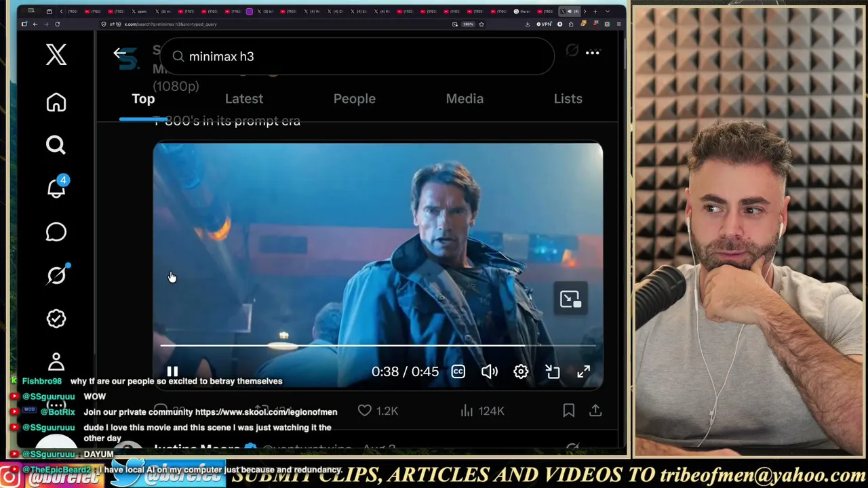The image size is (868, 488).
Task: Click the tribeofmen@yahoo.com banner text
Action: click(762, 476)
